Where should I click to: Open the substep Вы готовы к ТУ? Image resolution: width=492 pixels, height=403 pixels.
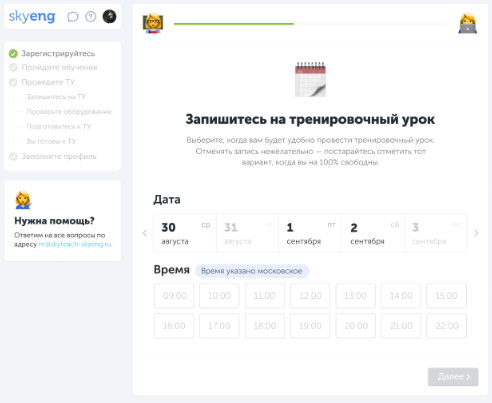51,141
